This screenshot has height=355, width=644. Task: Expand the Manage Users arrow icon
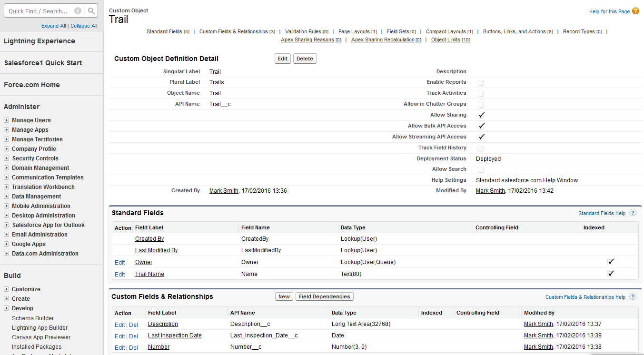click(7, 120)
